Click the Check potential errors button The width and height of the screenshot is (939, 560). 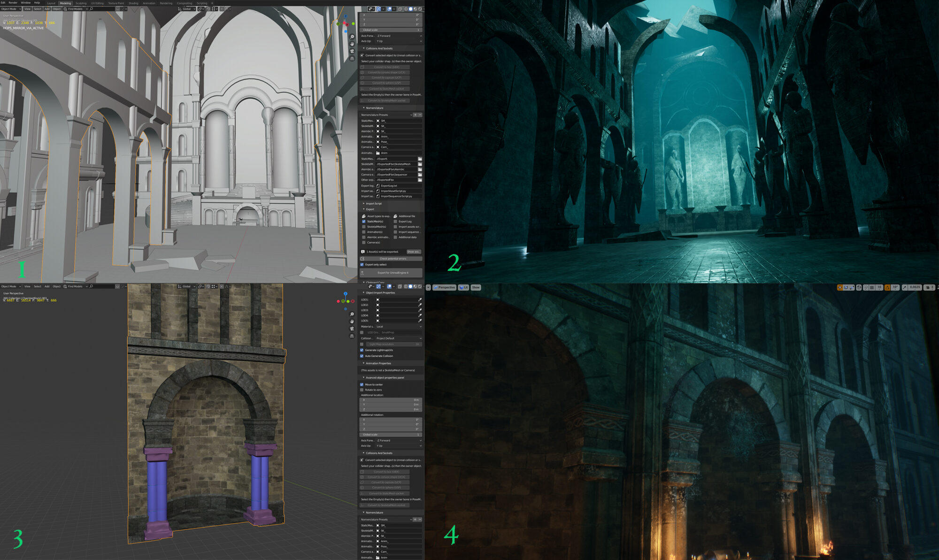(x=393, y=259)
